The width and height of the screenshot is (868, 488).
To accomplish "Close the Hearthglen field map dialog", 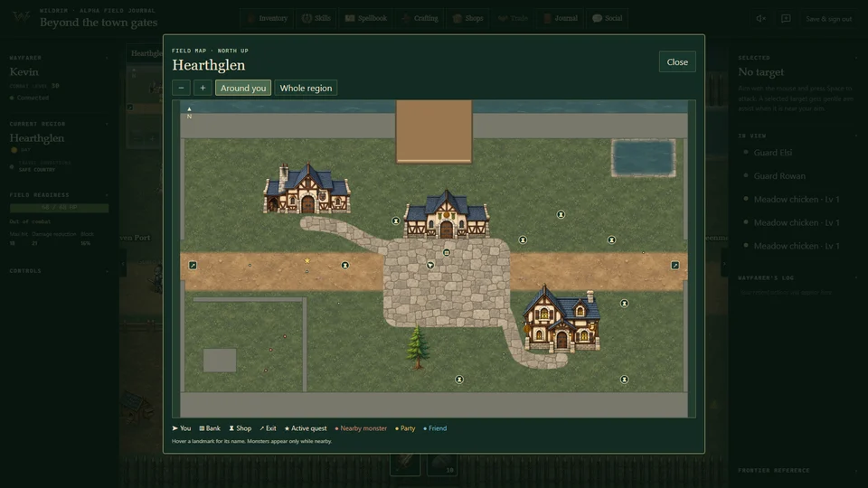I will tap(677, 62).
